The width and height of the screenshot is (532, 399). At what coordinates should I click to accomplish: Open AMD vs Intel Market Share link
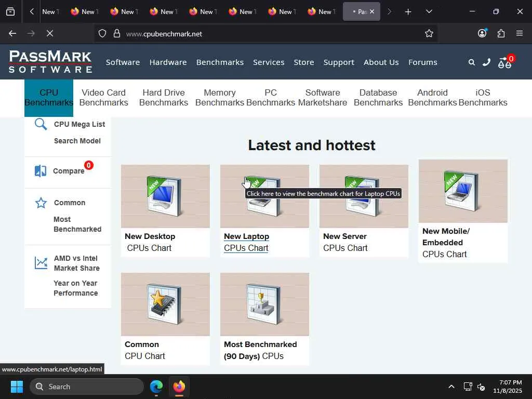[77, 263]
